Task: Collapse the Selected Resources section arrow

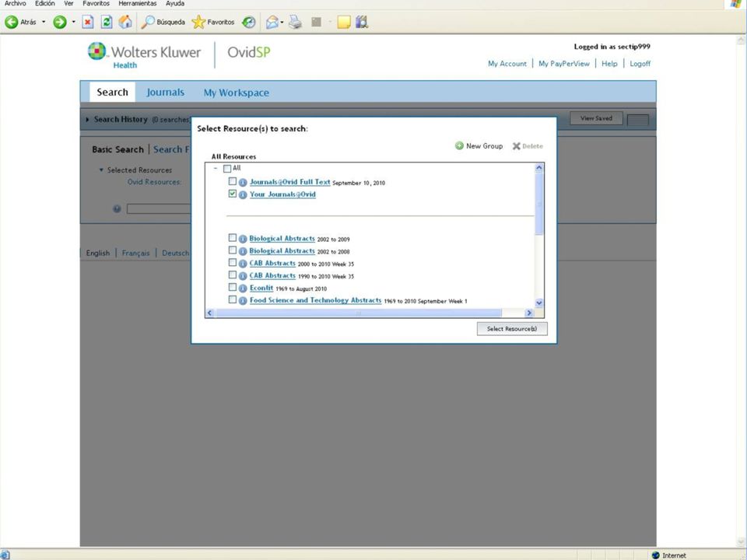Action: pos(101,170)
